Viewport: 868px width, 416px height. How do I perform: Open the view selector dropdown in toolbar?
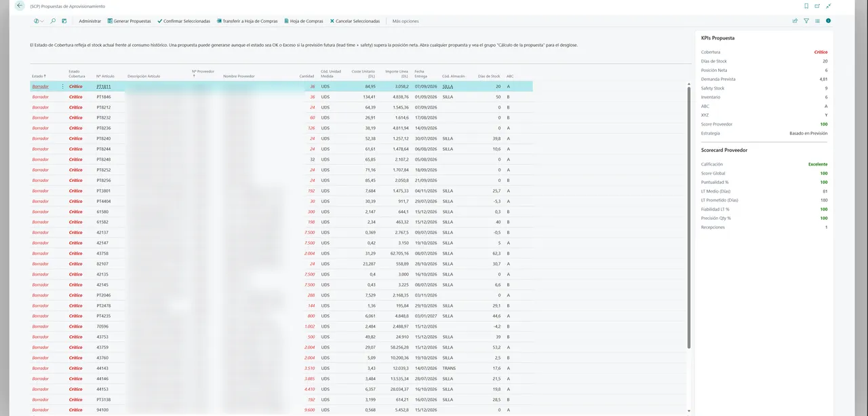39,21
